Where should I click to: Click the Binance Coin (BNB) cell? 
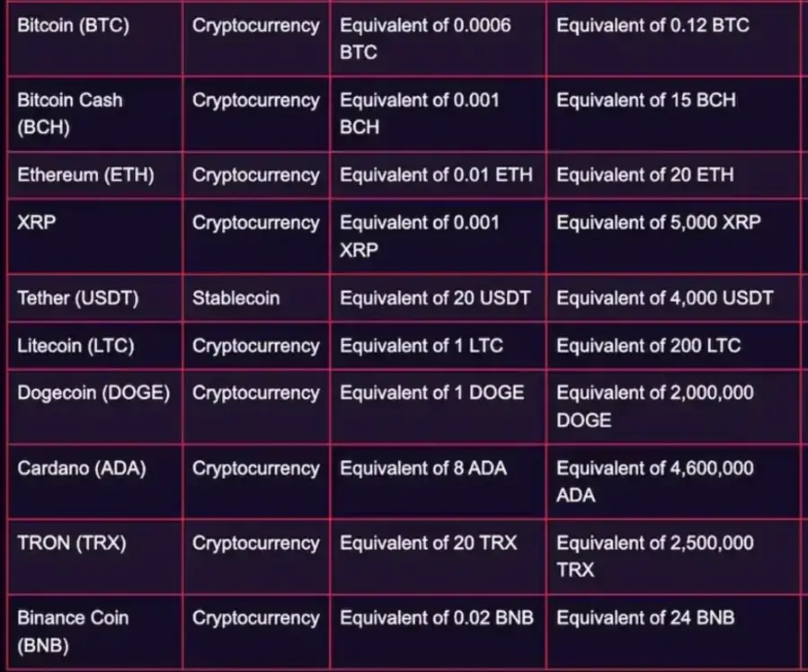95,632
